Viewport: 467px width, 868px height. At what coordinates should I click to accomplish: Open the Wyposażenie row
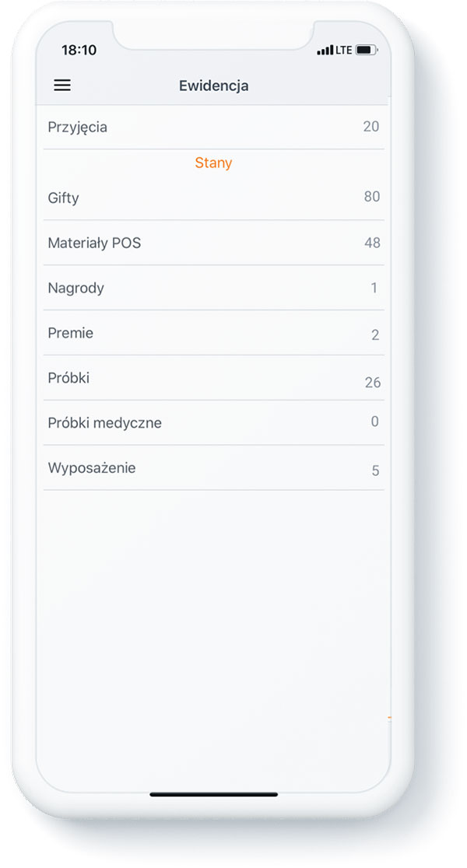point(213,467)
